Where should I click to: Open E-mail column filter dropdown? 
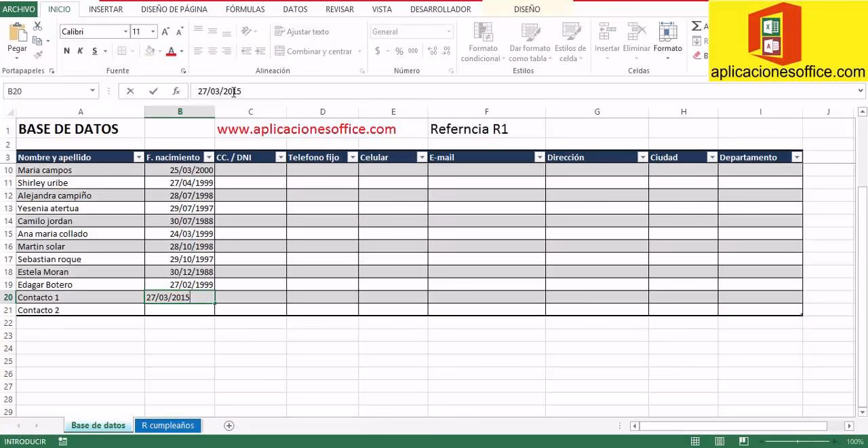coord(540,157)
